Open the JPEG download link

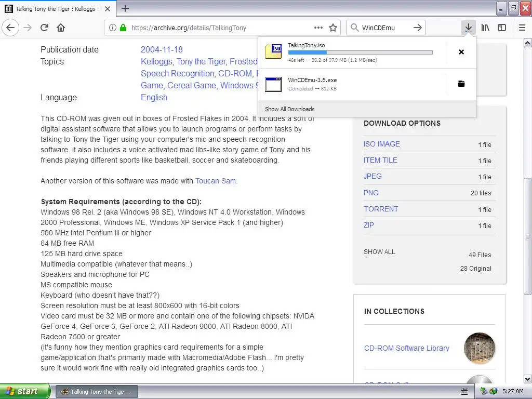[373, 176]
